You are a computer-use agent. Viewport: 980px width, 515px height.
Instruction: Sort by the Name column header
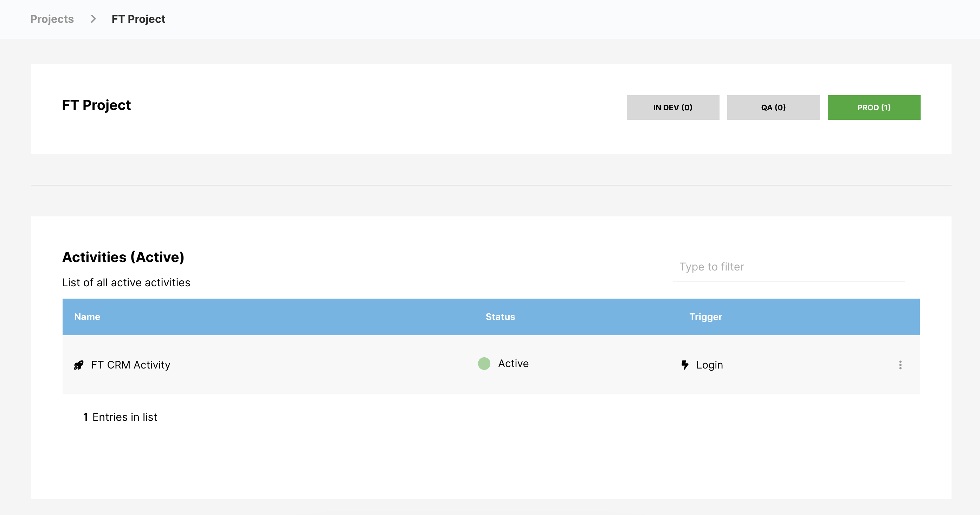coord(87,317)
